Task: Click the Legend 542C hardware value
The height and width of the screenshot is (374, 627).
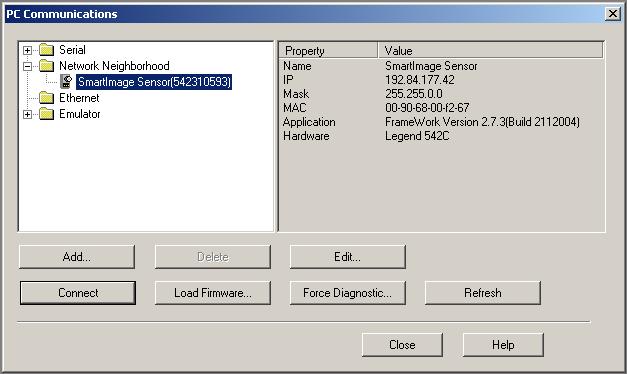Action: [x=417, y=136]
